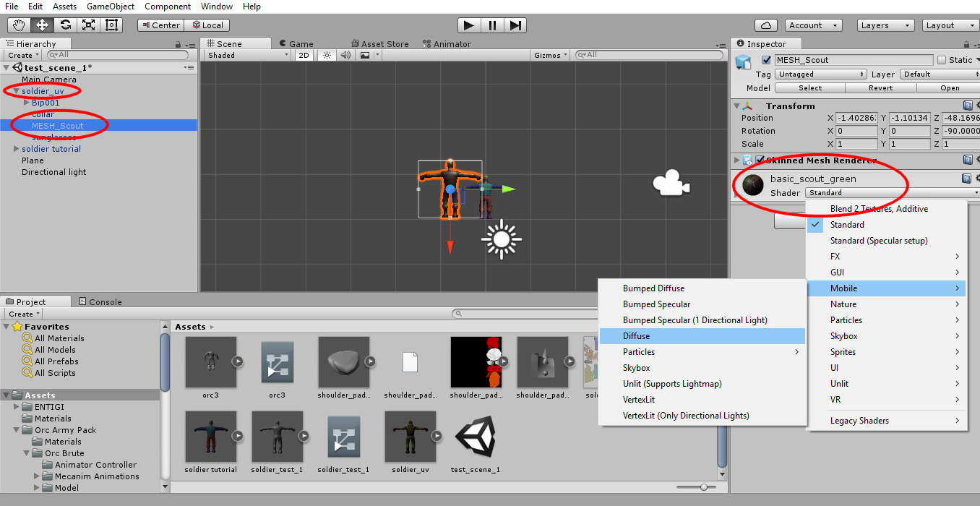
Task: Select the Rotate tool
Action: click(x=64, y=25)
